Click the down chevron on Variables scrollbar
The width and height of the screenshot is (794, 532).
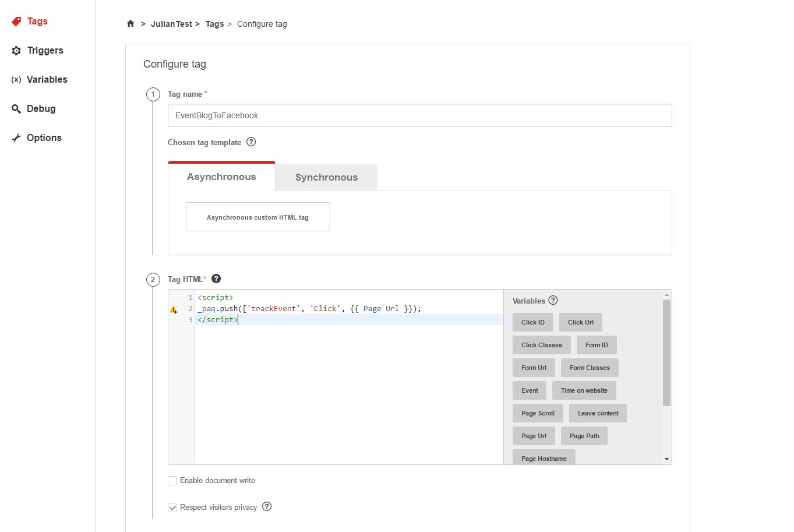(666, 459)
